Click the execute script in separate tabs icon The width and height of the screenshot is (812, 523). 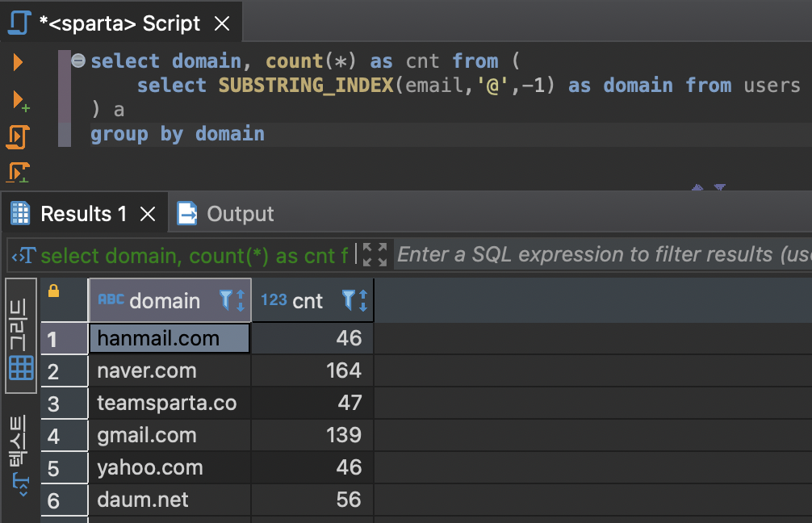(18, 173)
